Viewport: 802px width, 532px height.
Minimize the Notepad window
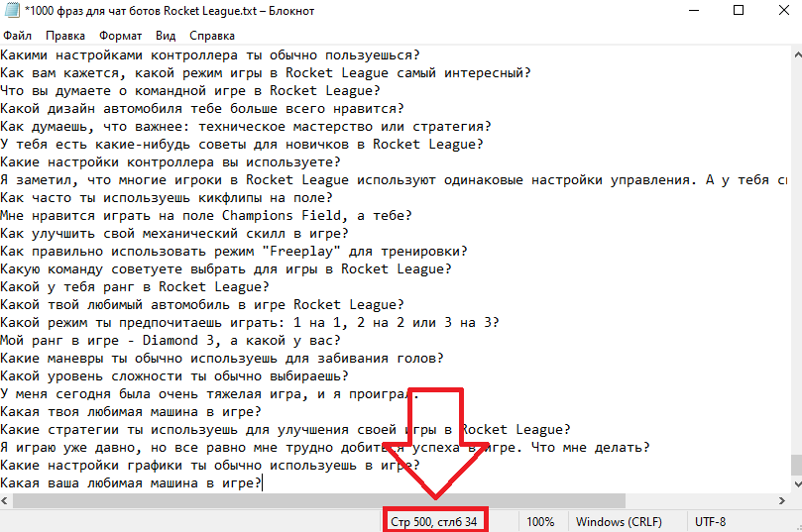[694, 10]
